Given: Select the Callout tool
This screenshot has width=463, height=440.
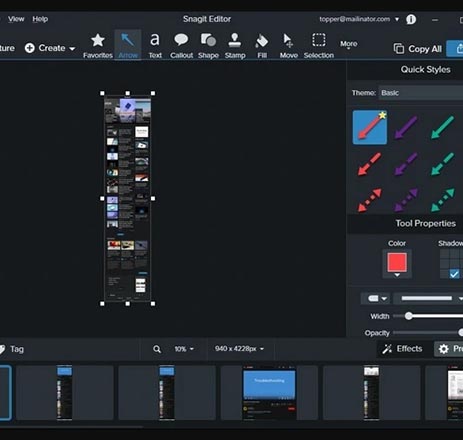Looking at the screenshot, I should [181, 46].
